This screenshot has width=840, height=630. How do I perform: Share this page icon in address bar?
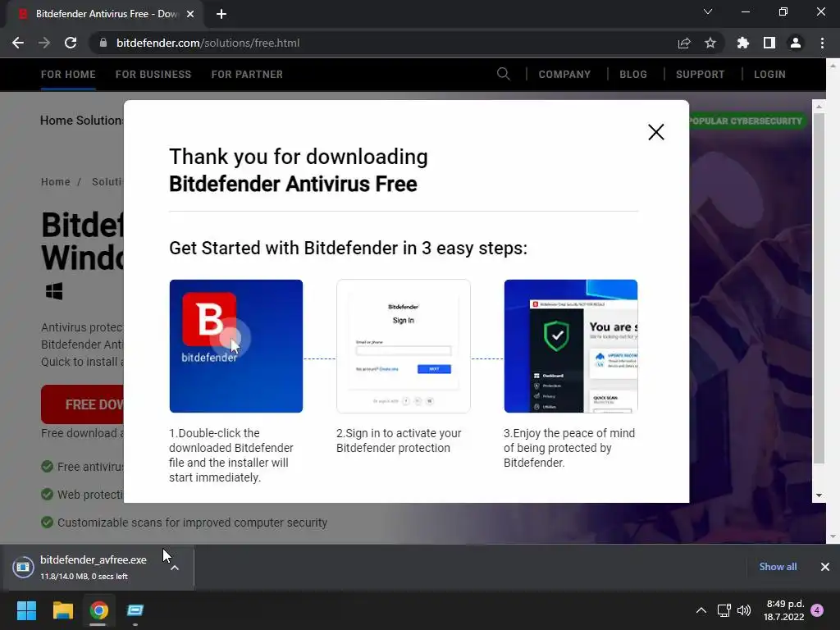point(684,43)
